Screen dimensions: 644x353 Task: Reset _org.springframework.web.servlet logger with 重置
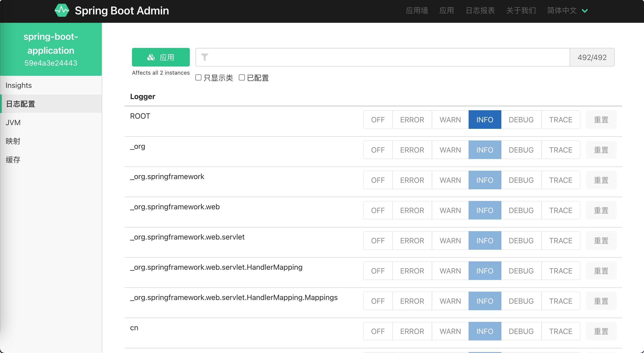(x=601, y=241)
